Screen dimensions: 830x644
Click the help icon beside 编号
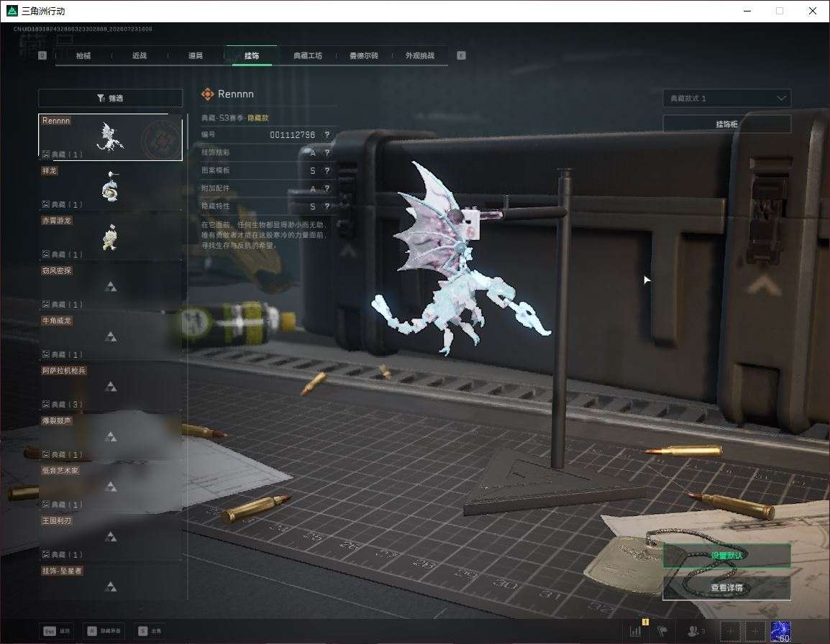click(x=327, y=135)
